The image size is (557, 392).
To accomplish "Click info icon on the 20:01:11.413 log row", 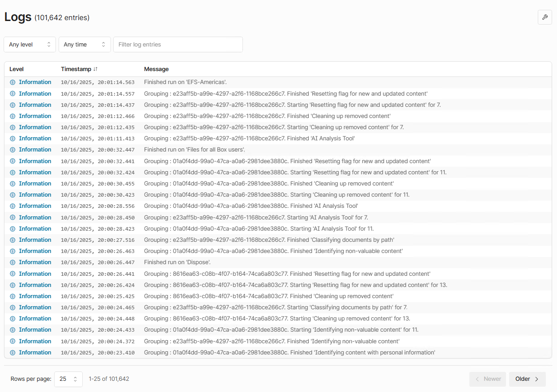I will (x=13, y=139).
